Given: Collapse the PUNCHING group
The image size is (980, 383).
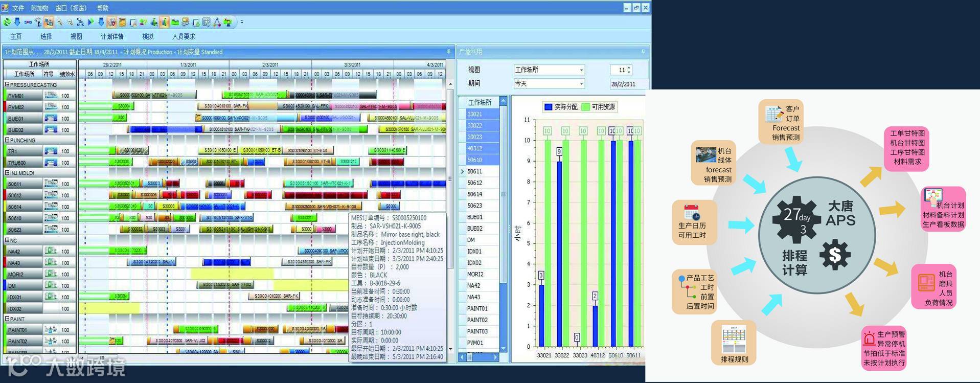Looking at the screenshot, I should tap(7, 140).
